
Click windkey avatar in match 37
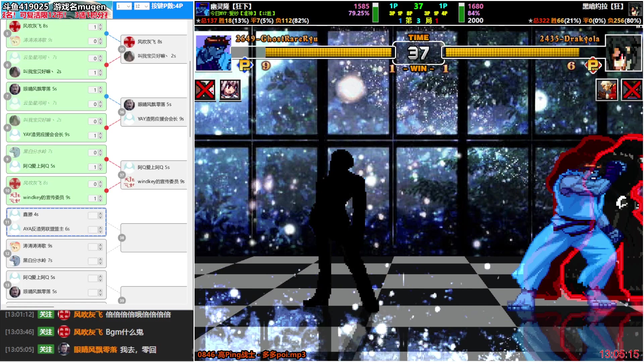[129, 182]
